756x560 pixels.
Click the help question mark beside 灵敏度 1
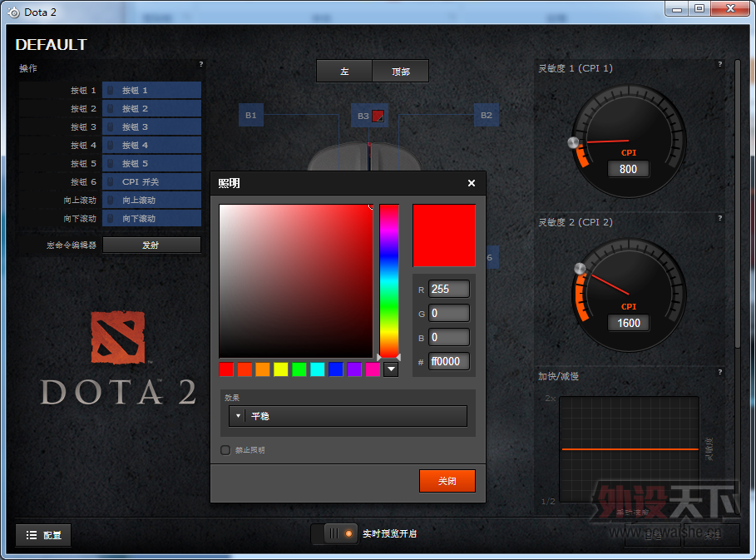[720, 64]
